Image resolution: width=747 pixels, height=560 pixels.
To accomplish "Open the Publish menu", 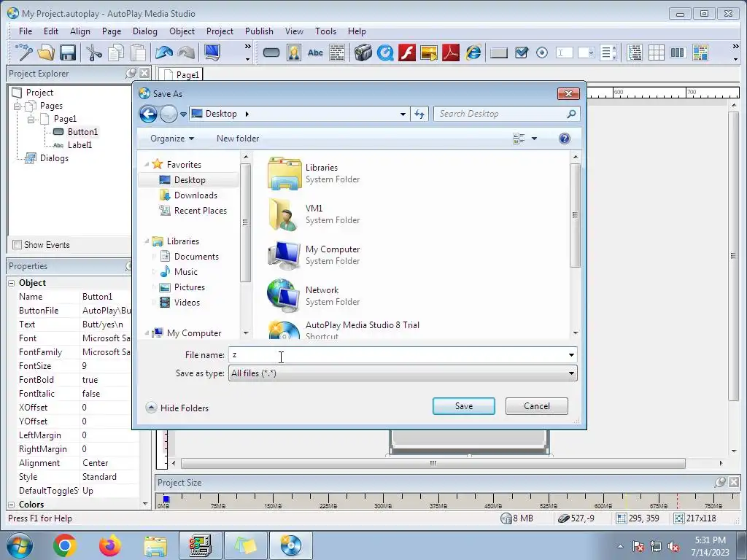I will [259, 31].
